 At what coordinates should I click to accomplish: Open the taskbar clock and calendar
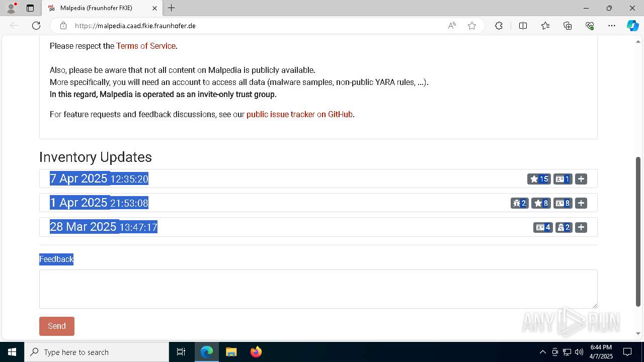601,352
